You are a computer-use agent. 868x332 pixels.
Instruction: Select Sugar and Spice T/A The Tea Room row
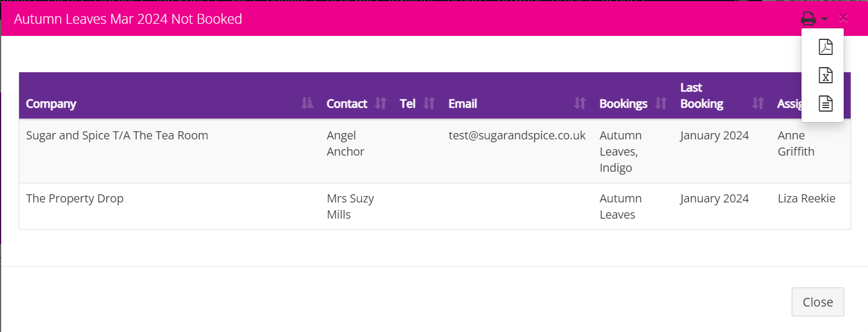tap(434, 152)
